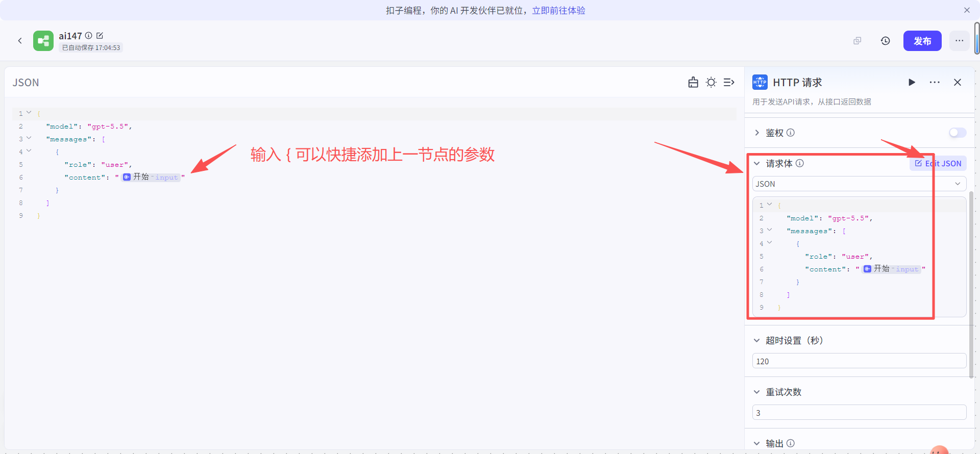Click the duplicate windows icon in header
The width and height of the screenshot is (980, 454).
click(x=857, y=41)
